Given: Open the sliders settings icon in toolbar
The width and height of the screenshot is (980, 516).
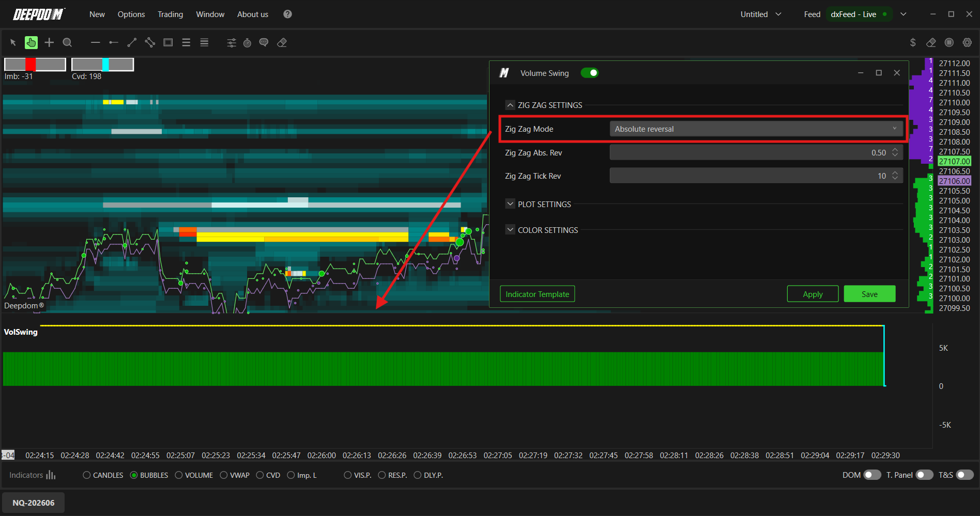Looking at the screenshot, I should coord(232,43).
